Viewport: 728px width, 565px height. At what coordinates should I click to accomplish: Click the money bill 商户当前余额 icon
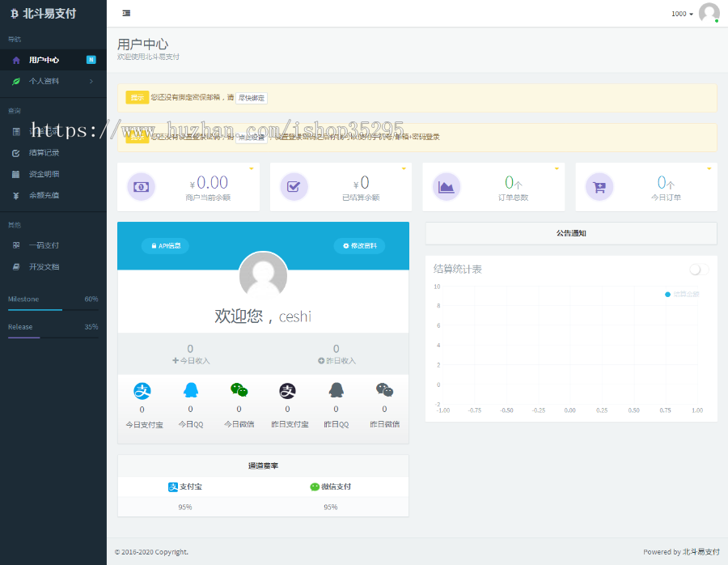(141, 187)
